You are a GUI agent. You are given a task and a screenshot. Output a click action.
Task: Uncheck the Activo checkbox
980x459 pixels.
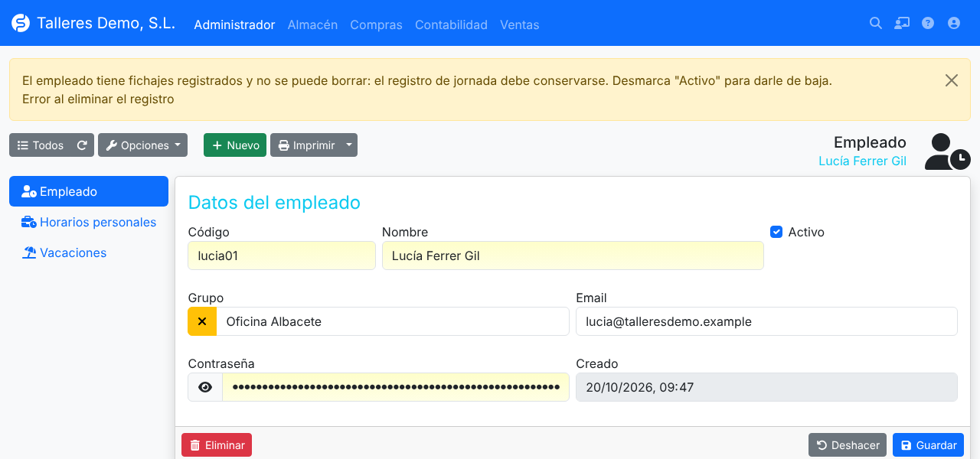776,232
